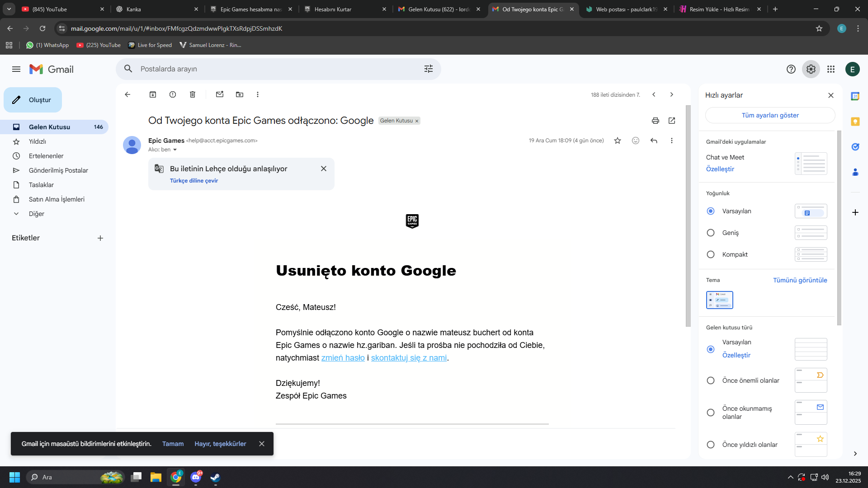Select Varsayılan density option
The height and width of the screenshot is (488, 868).
click(x=711, y=211)
